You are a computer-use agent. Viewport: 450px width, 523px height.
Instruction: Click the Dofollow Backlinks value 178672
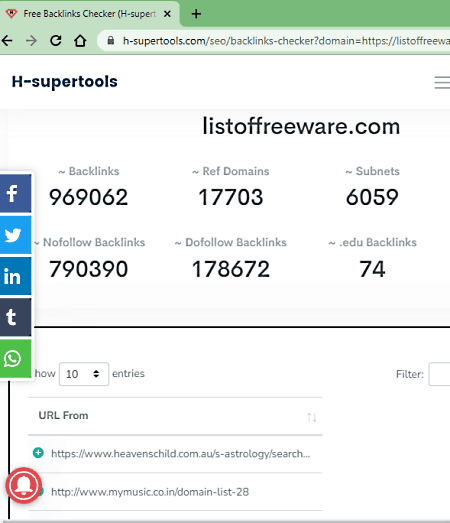pos(231,269)
